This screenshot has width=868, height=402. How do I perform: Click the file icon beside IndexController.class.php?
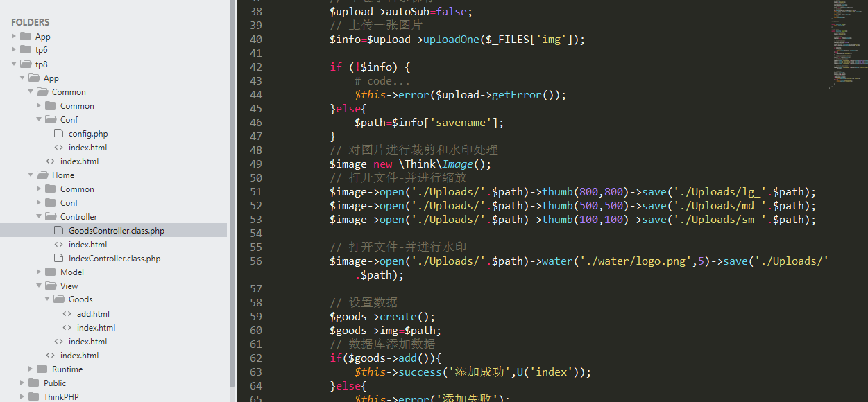(x=58, y=258)
